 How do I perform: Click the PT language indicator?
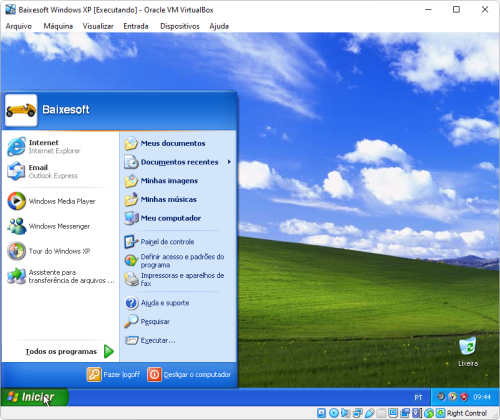(418, 397)
